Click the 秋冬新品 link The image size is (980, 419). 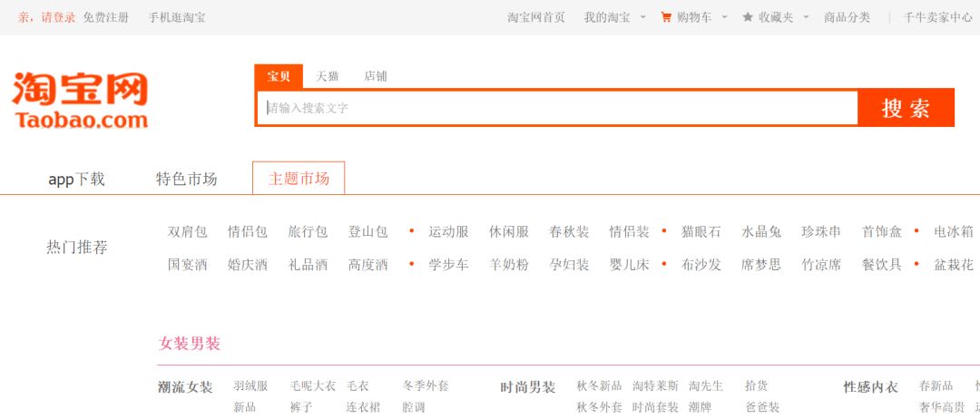point(600,386)
